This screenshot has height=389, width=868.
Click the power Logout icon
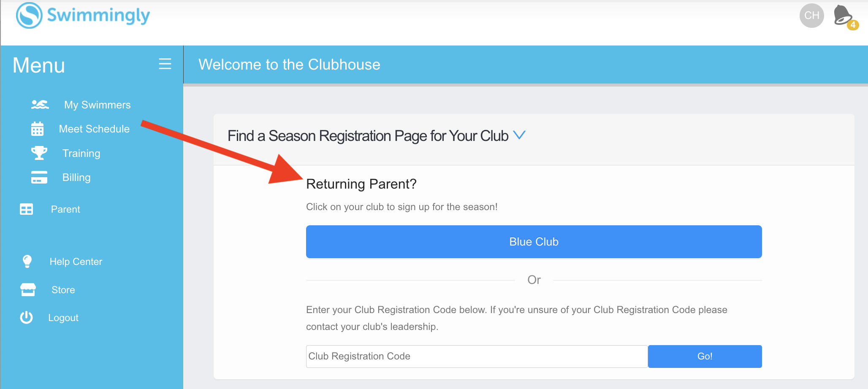coord(27,317)
